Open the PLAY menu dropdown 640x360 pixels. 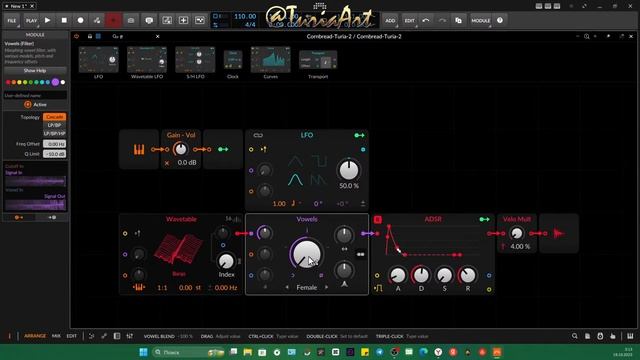(31, 20)
